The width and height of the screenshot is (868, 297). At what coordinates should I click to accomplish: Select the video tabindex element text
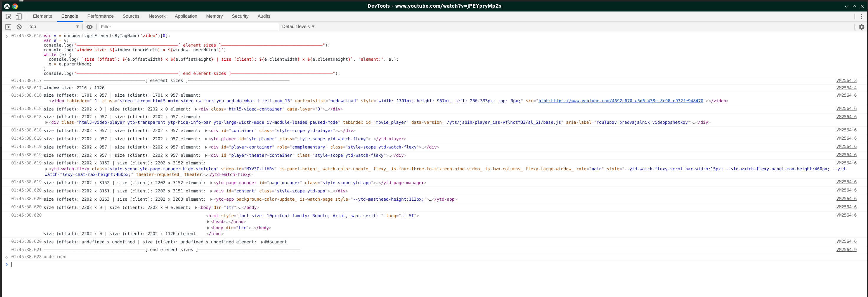[388, 101]
